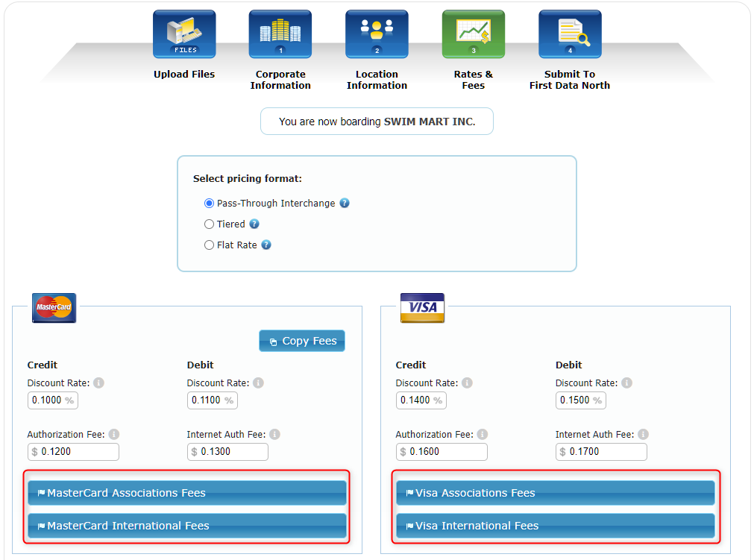This screenshot has width=754, height=560.
Task: Click the MasterCard logo
Action: pos(54,308)
